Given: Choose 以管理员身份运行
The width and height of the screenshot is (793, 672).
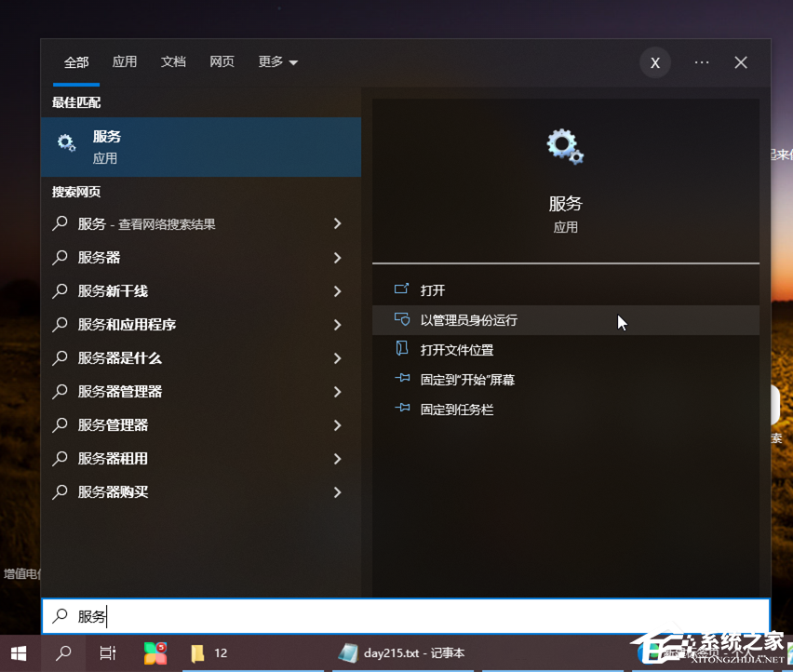Looking at the screenshot, I should click(x=566, y=320).
